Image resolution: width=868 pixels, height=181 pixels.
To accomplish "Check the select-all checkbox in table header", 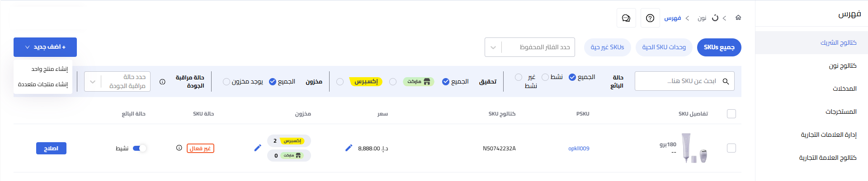I will (731, 114).
